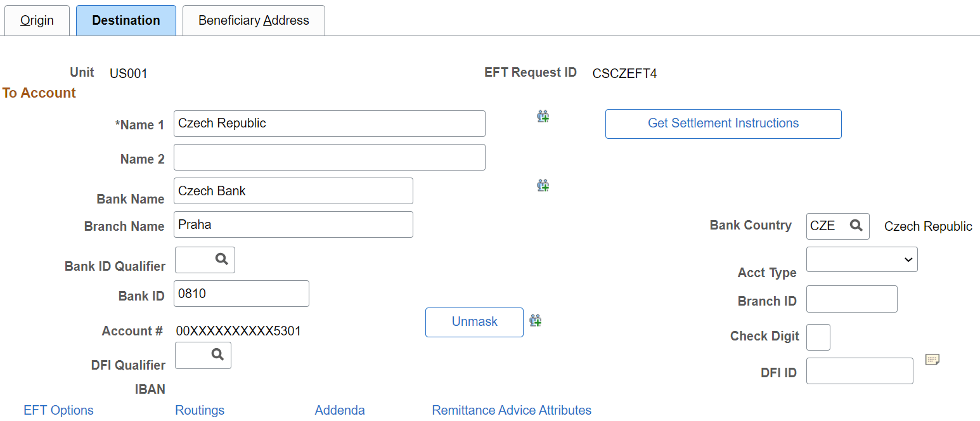Select the Beneficiary Address tab
The height and width of the screenshot is (421, 980).
[x=253, y=20]
